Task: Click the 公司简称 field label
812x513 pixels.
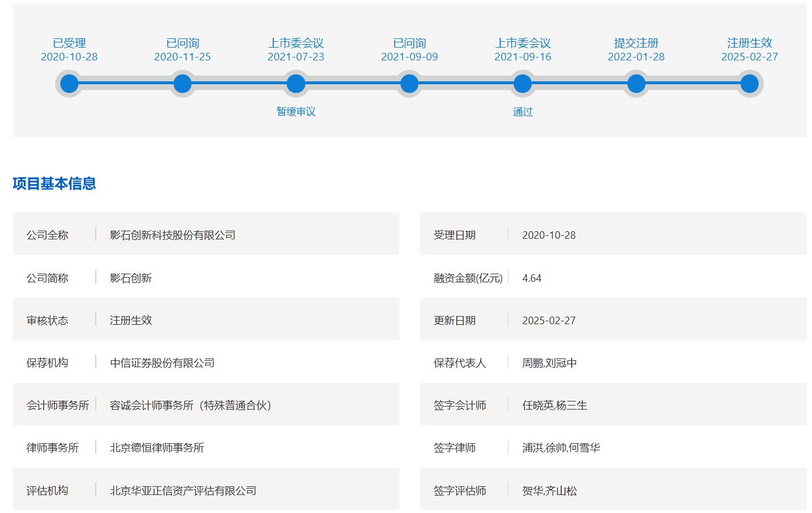Action: coord(47,278)
